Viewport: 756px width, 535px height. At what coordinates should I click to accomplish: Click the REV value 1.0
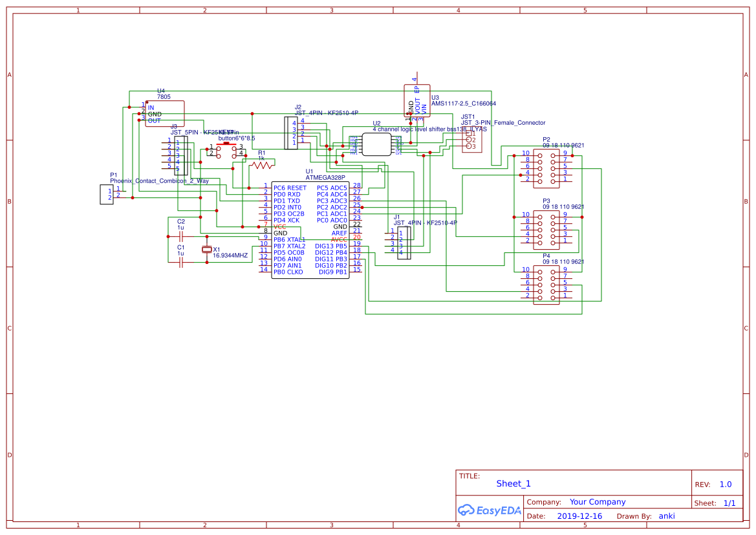725,484
